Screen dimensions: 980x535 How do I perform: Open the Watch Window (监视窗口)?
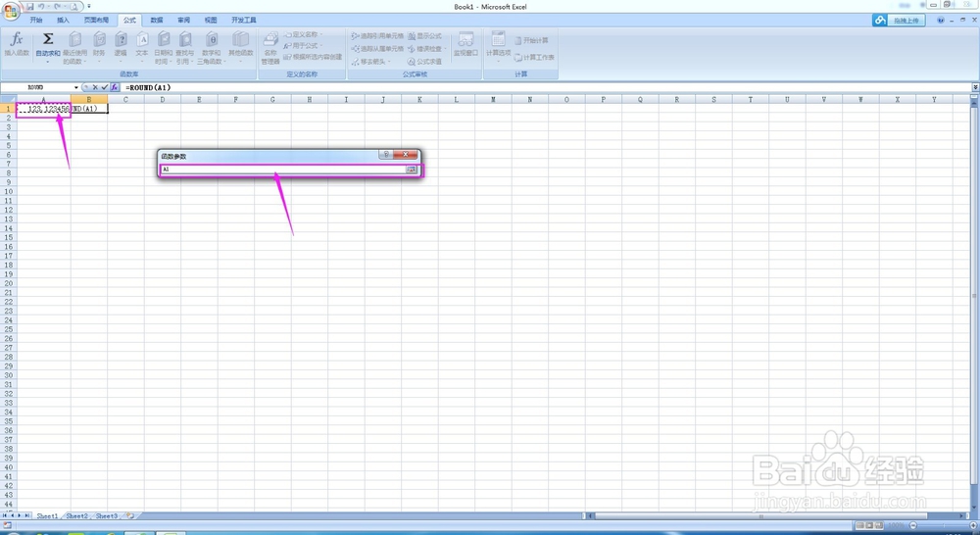(x=465, y=44)
